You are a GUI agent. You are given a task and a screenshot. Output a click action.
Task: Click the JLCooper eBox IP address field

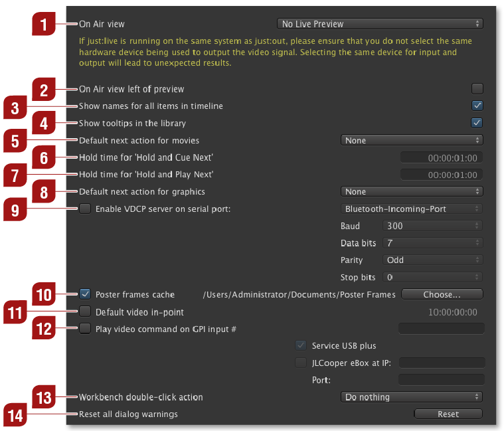[442, 363]
